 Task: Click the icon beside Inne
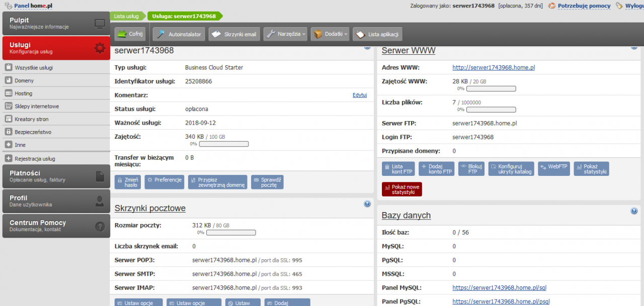click(x=9, y=145)
